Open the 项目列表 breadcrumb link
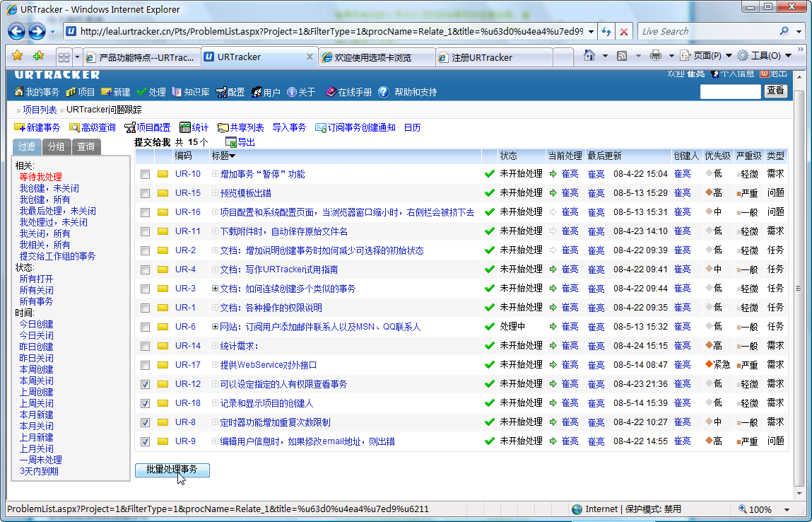Screen dimensions: 812x522 click(40, 110)
